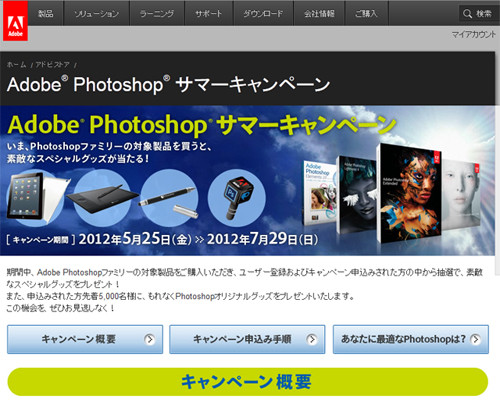The width and height of the screenshot is (500, 406).
Task: Click the line この機会を、ぜひお見逃しなく！
Action: (60, 308)
